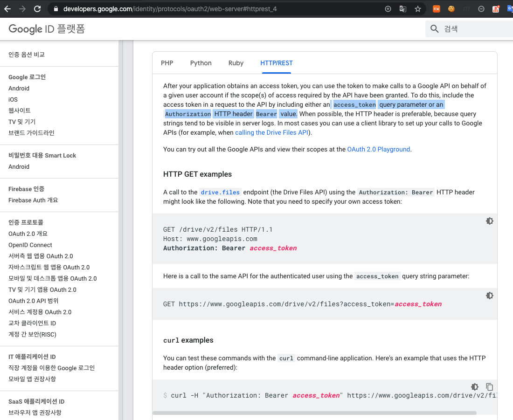Open OAuth 2.0 개요 in sidebar

[x=28, y=234]
